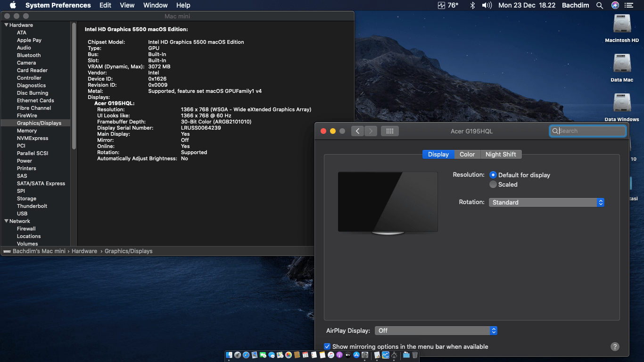
Task: Switch to the Night Shift tab
Action: (x=501, y=154)
